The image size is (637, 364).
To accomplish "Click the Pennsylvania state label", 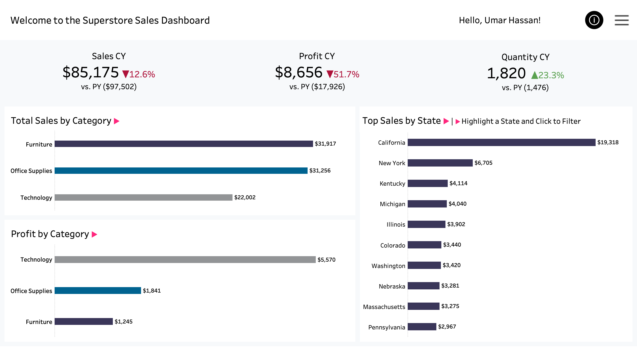I will tap(387, 328).
